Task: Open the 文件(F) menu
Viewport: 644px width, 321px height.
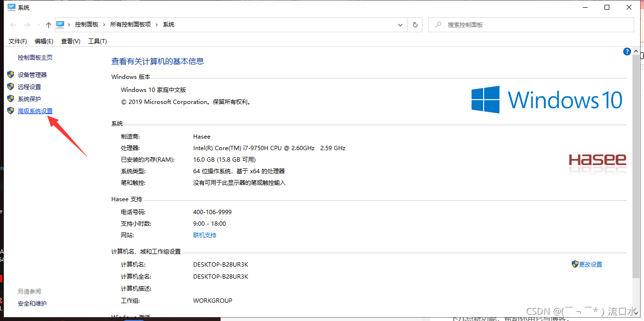Action: pyautogui.click(x=18, y=41)
